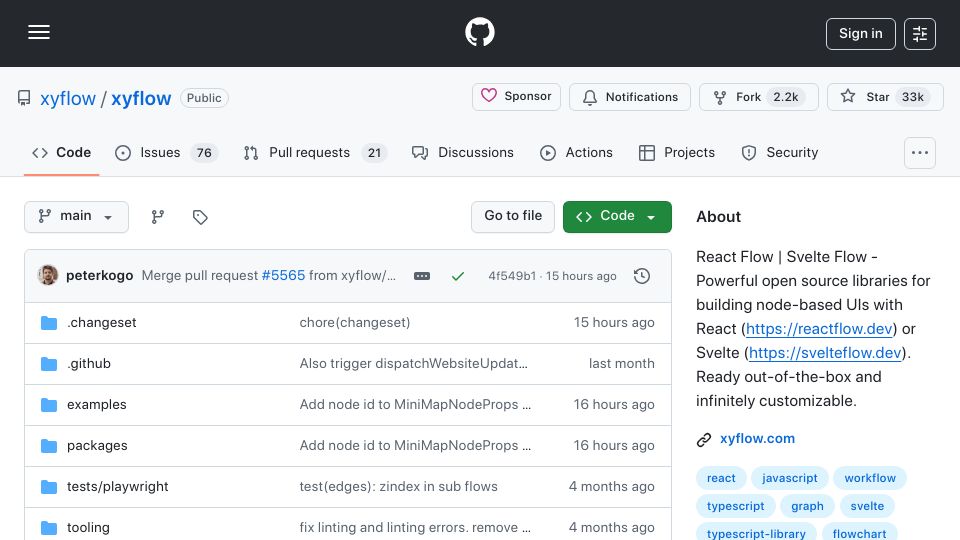
Task: Star the repository
Action: (885, 97)
